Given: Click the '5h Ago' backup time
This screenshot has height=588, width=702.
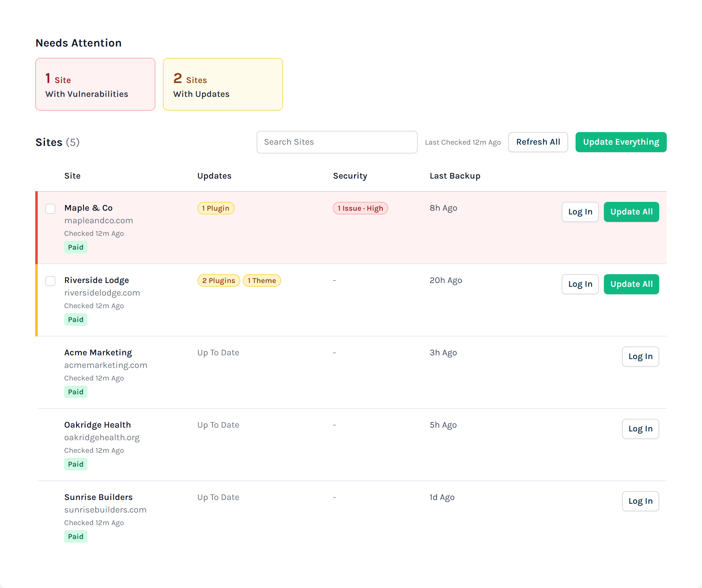Looking at the screenshot, I should point(443,425).
